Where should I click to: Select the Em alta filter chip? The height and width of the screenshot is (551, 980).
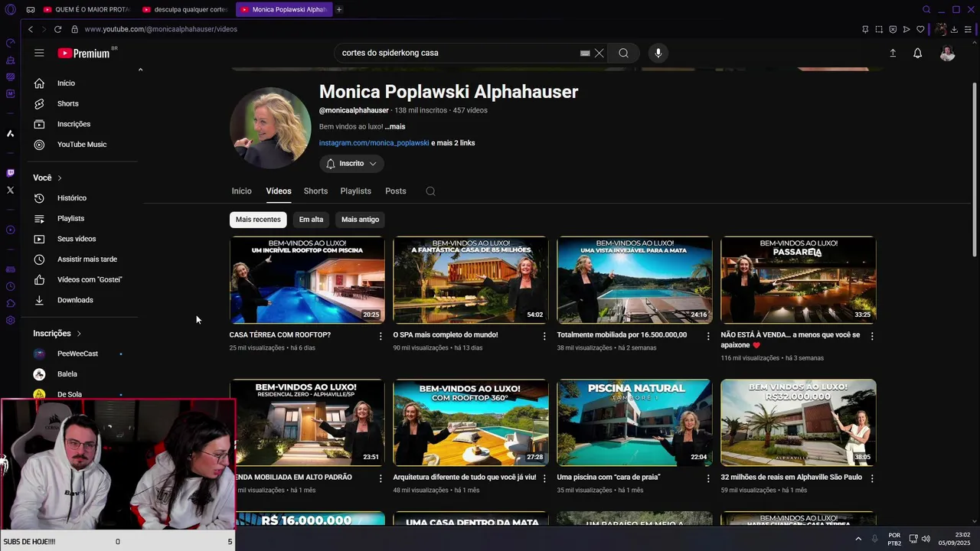311,220
